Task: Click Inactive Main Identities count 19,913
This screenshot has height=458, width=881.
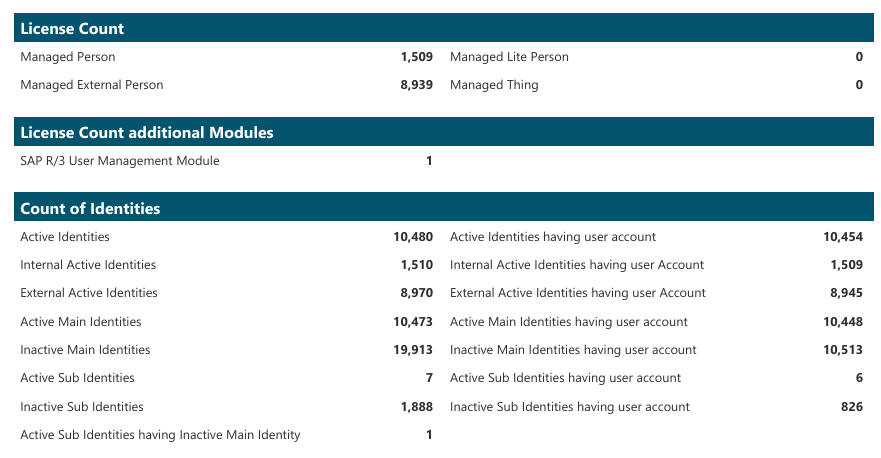Action: click(413, 350)
